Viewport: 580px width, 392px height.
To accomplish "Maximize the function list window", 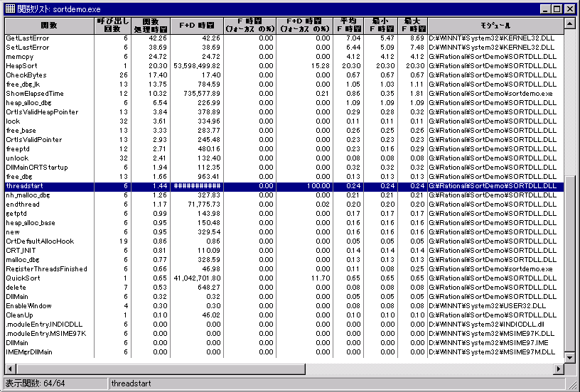I will [x=557, y=9].
